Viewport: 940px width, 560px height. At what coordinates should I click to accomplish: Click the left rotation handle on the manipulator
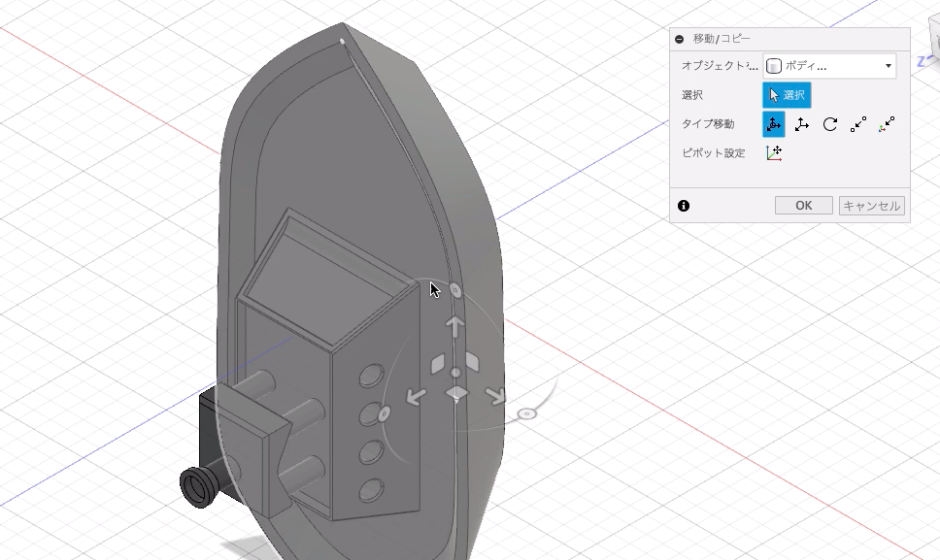(x=385, y=413)
